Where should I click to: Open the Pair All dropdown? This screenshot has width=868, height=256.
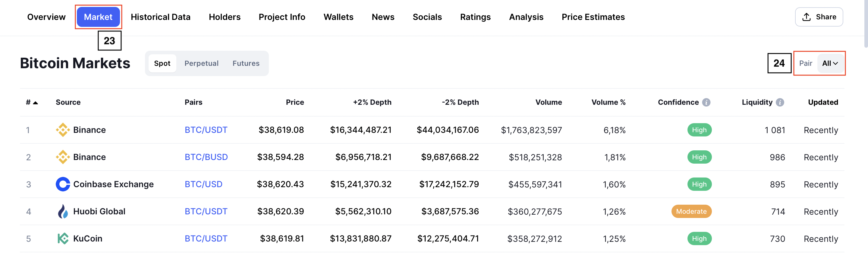(830, 63)
